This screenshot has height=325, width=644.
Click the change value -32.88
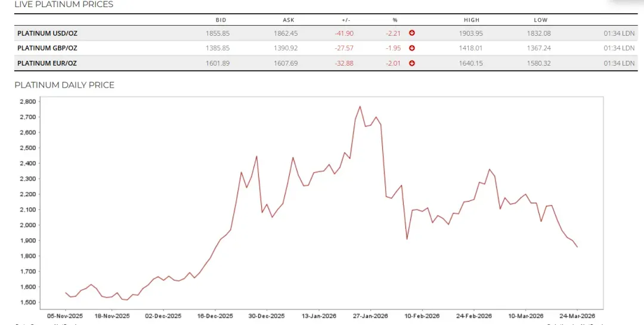pos(344,63)
